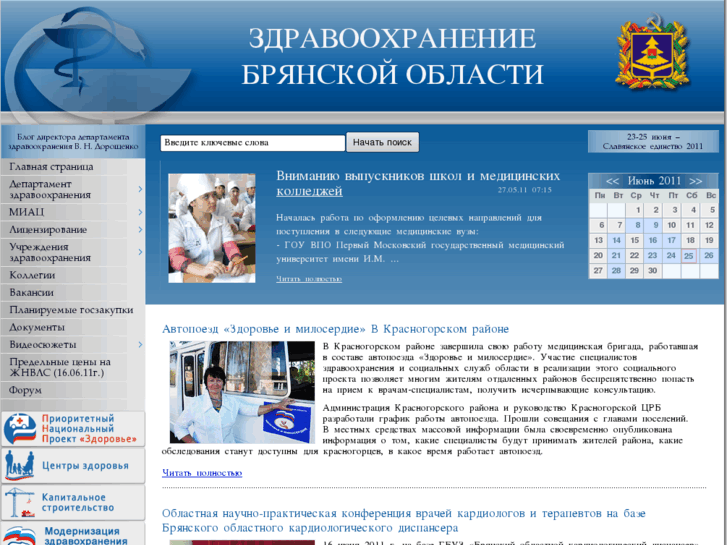Select June 17 in the calendar
The width and height of the screenshot is (727, 545).
tap(672, 240)
